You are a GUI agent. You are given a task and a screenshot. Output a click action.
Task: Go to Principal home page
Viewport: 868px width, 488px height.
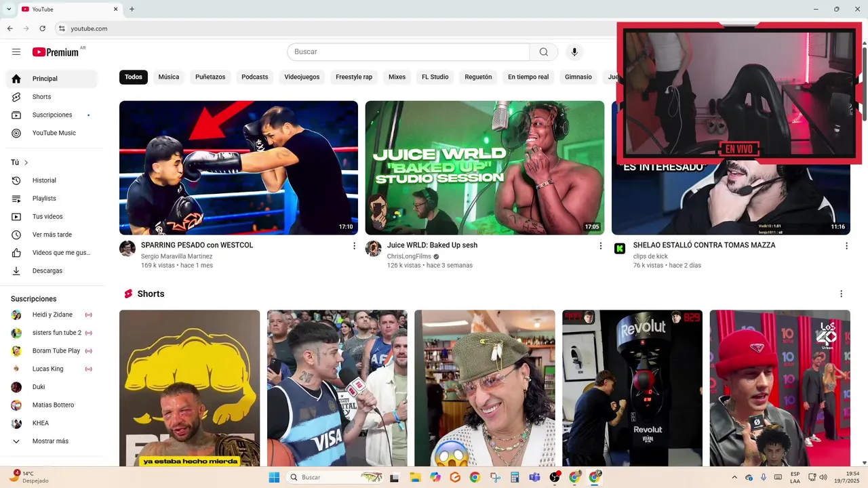[52, 79]
